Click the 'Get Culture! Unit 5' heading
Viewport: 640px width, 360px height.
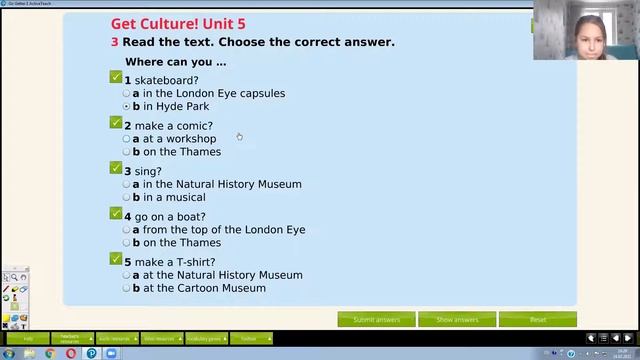pos(178,24)
